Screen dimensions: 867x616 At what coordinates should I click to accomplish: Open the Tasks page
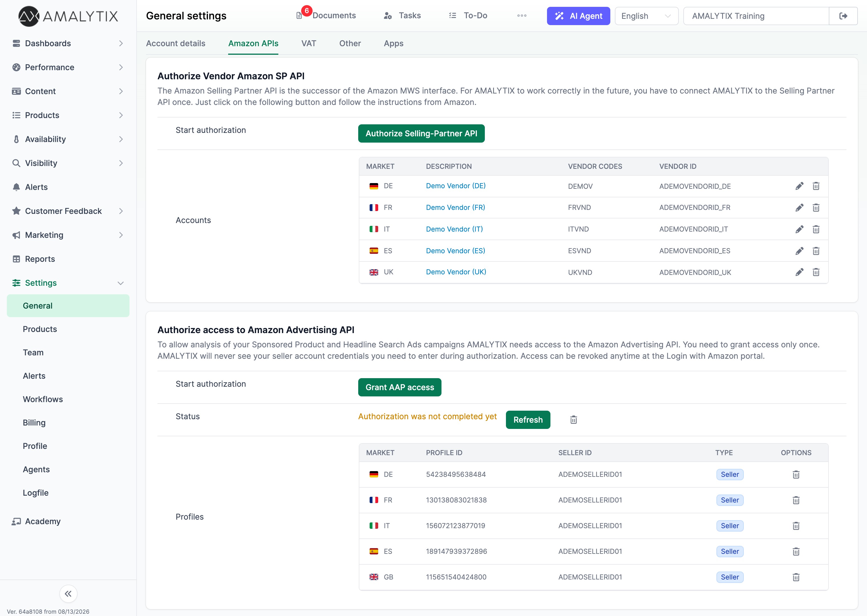click(402, 16)
